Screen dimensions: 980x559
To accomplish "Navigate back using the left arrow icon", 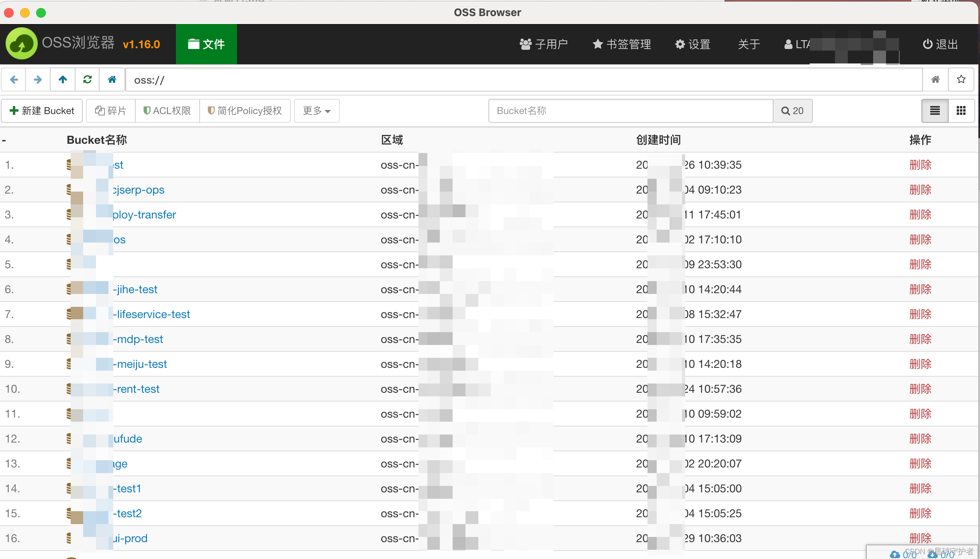I will [14, 80].
